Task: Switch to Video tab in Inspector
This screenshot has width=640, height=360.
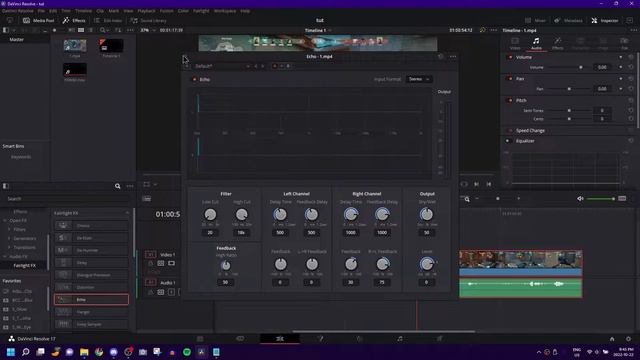Action: 515,43
